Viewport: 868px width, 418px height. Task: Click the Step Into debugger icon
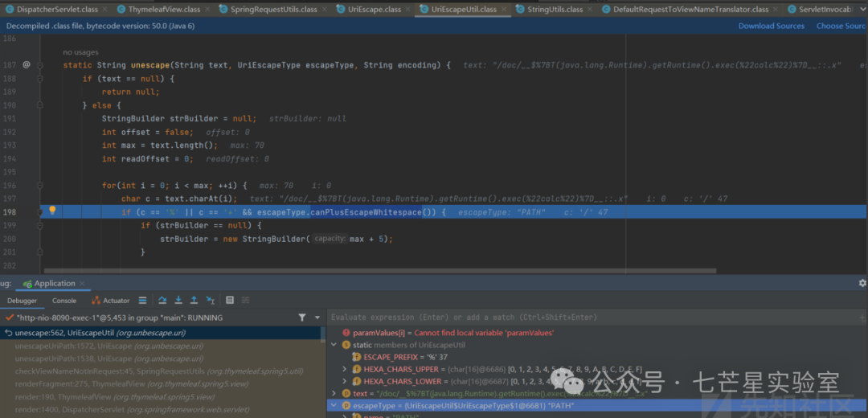[x=178, y=300]
